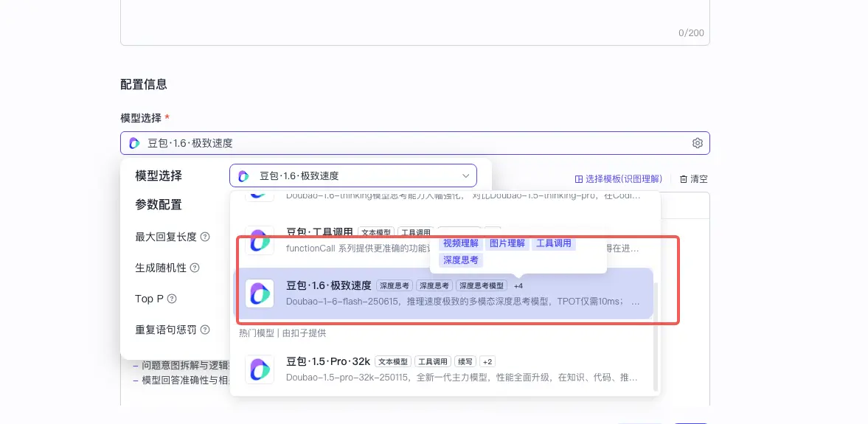Click help icon beside Top P
Viewport: 868px width, 424px height.
tap(172, 299)
